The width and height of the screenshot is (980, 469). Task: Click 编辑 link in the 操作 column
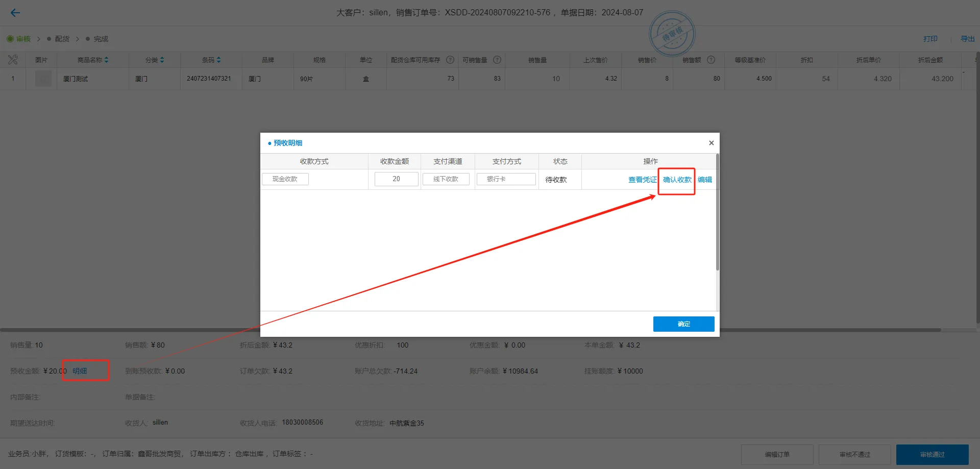click(x=705, y=180)
